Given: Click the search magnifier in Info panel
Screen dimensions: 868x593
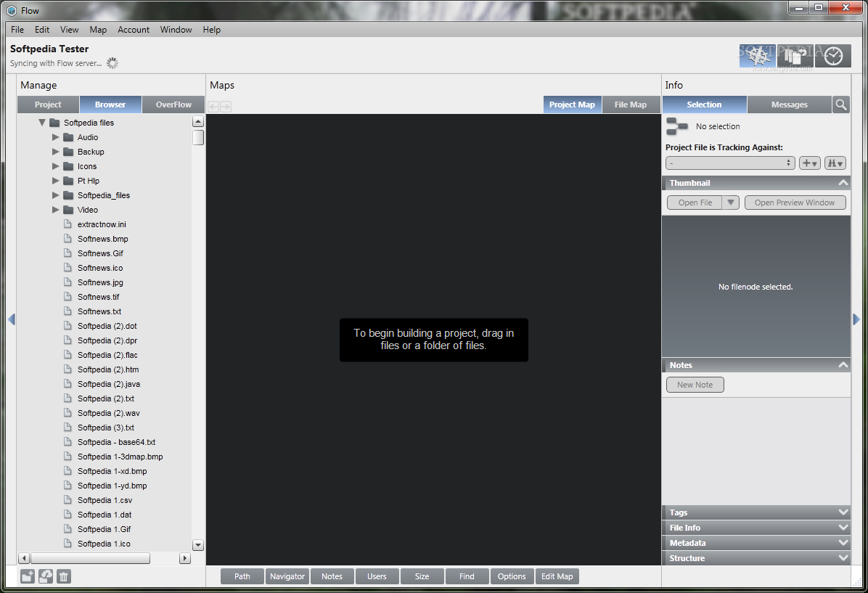Looking at the screenshot, I should 841,105.
